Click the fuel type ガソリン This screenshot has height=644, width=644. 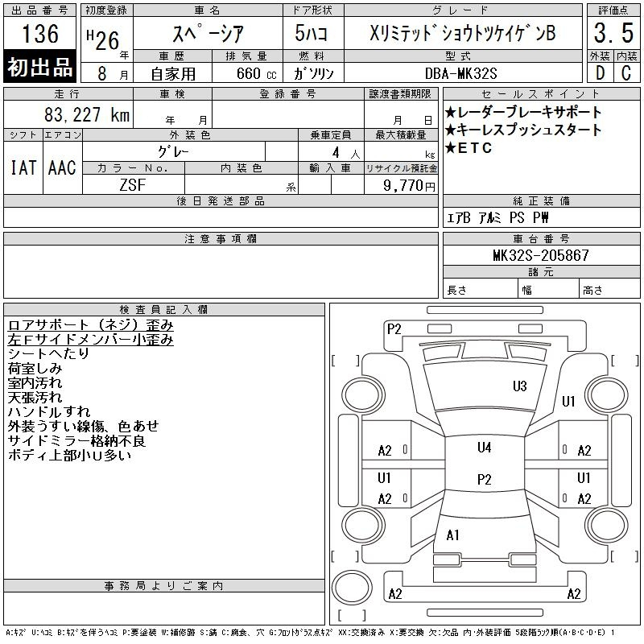pyautogui.click(x=313, y=73)
